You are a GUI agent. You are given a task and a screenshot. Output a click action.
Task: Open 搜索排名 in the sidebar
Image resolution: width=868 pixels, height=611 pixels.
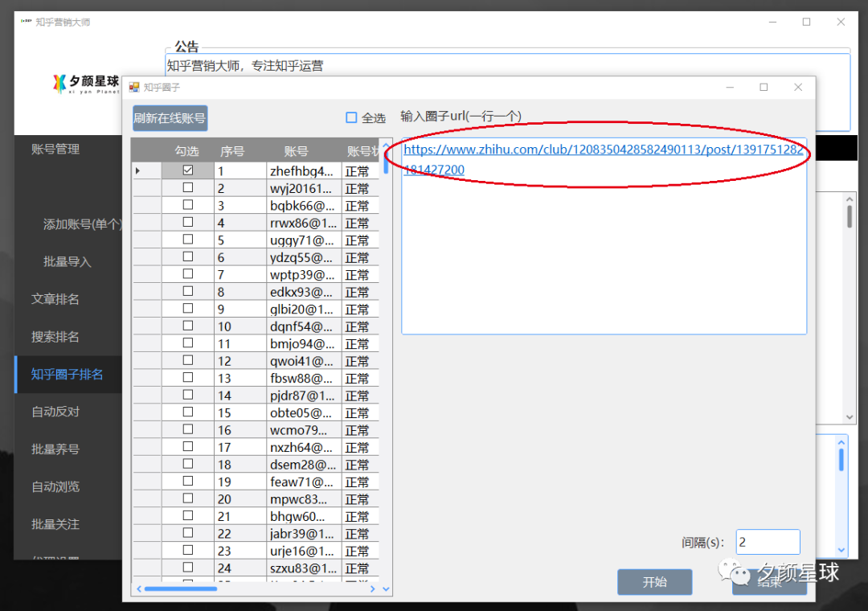[x=55, y=337]
